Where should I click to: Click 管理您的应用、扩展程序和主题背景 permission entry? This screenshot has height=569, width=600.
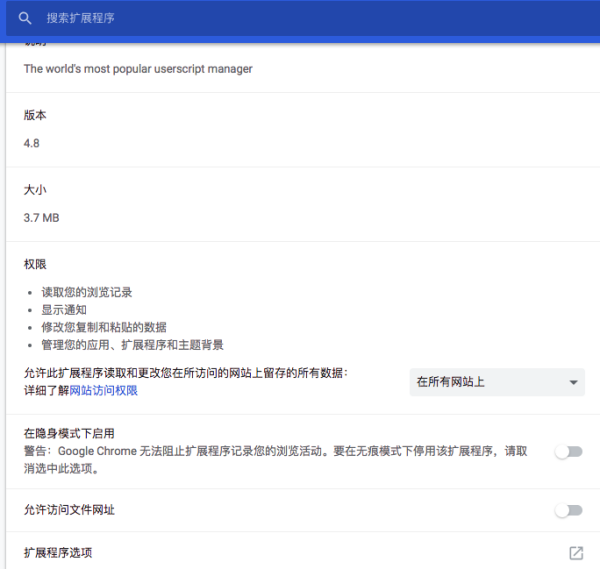pyautogui.click(x=132, y=345)
